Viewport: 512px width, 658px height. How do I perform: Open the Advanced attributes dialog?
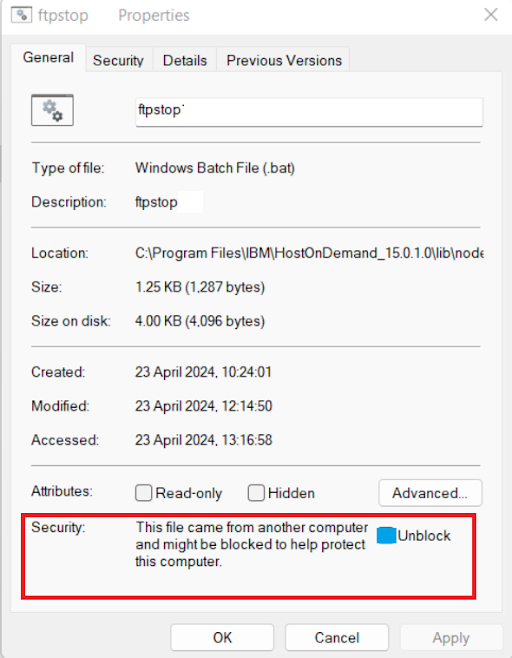(430, 493)
